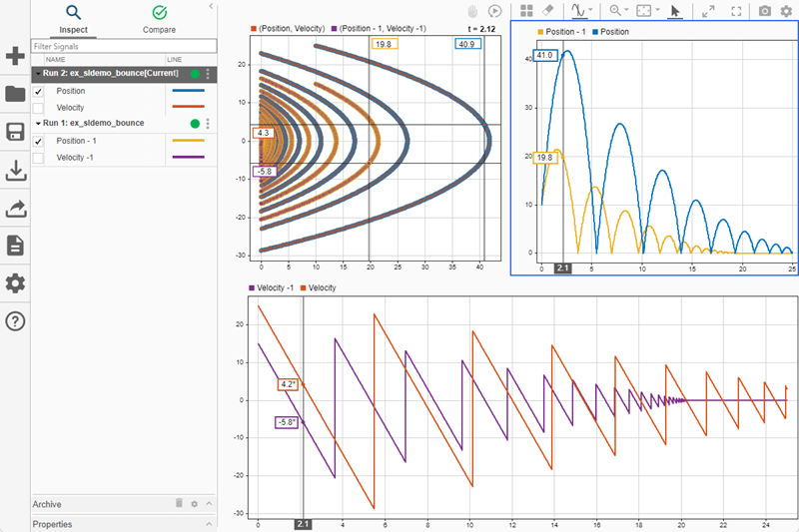Open plot settings gear in top toolbar
The image size is (799, 532).
[x=785, y=11]
